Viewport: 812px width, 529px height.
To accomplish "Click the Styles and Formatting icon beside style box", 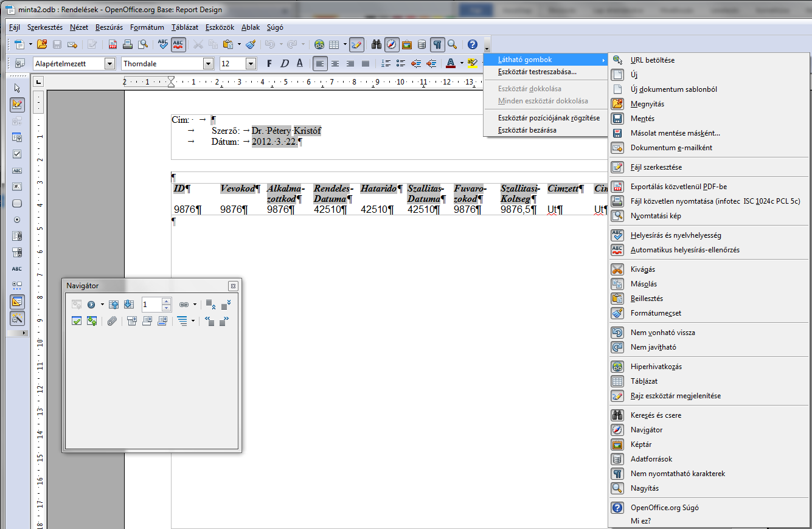I will (x=19, y=63).
